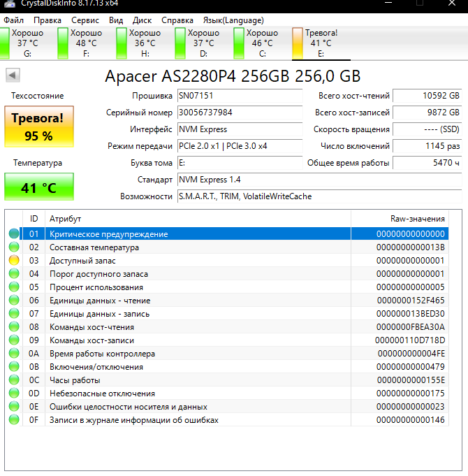Click the 41 °C temperature button
The width and height of the screenshot is (468, 476).
[39, 187]
